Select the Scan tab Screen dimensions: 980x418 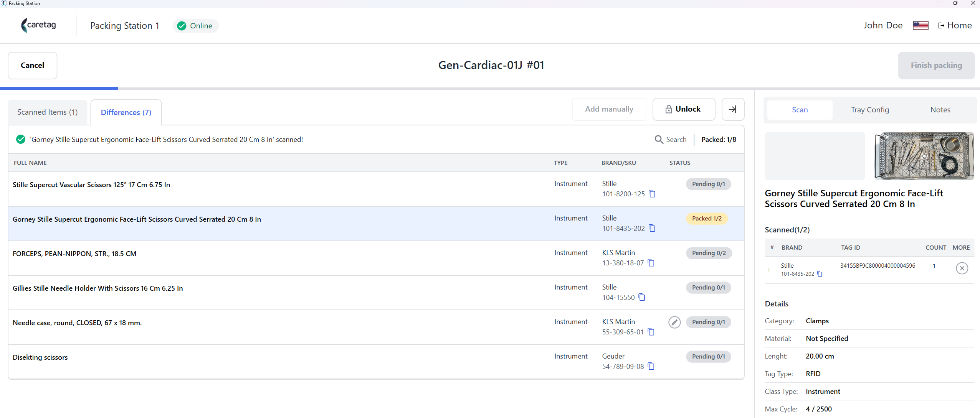click(x=800, y=110)
